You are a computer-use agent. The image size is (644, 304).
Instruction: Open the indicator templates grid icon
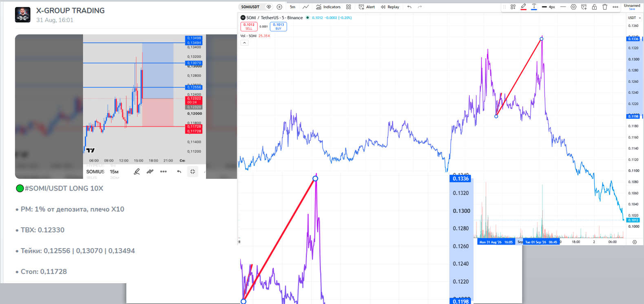tap(348, 7)
